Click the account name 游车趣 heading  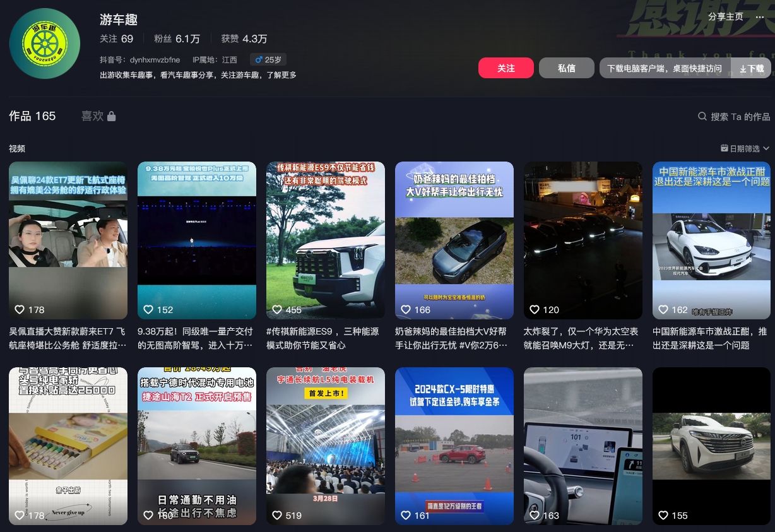click(x=119, y=20)
